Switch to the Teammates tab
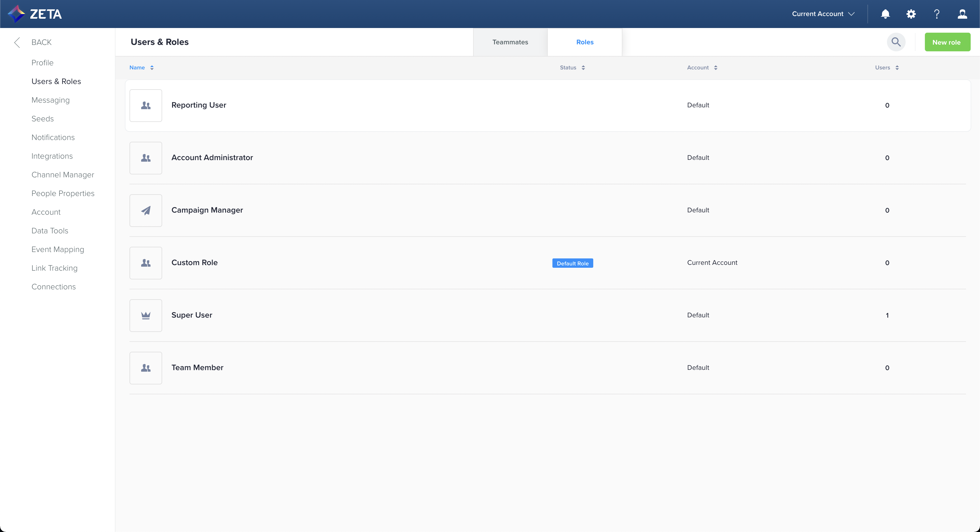The image size is (980, 532). pos(510,42)
